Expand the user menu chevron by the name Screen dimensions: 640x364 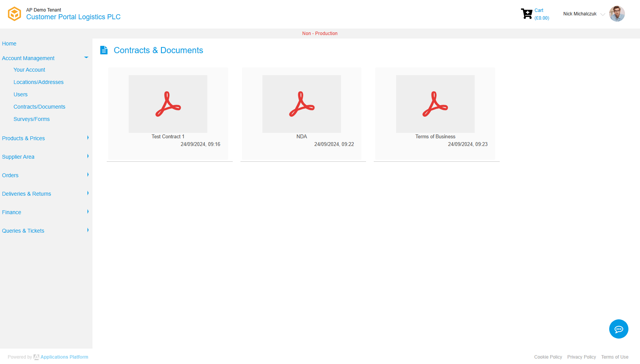tap(603, 15)
